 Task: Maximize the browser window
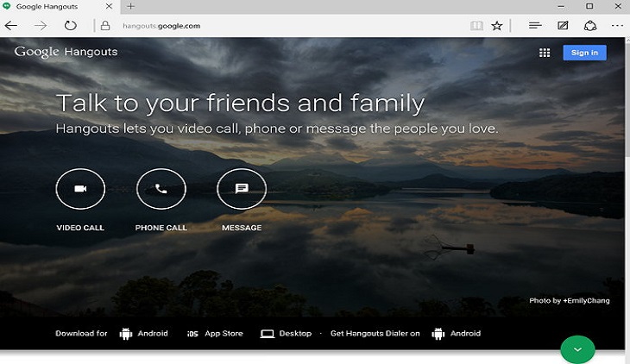[x=589, y=6]
